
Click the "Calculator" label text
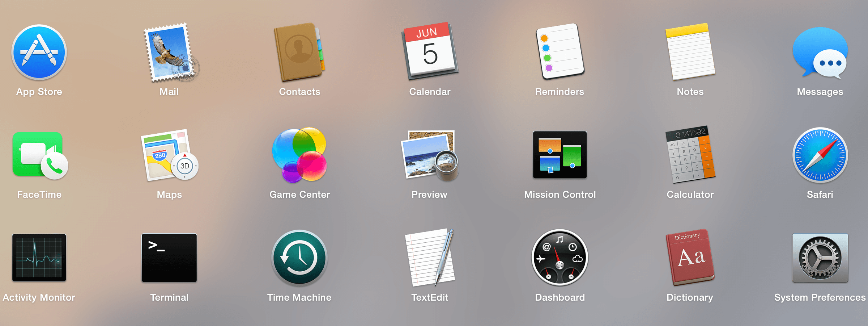pos(690,195)
